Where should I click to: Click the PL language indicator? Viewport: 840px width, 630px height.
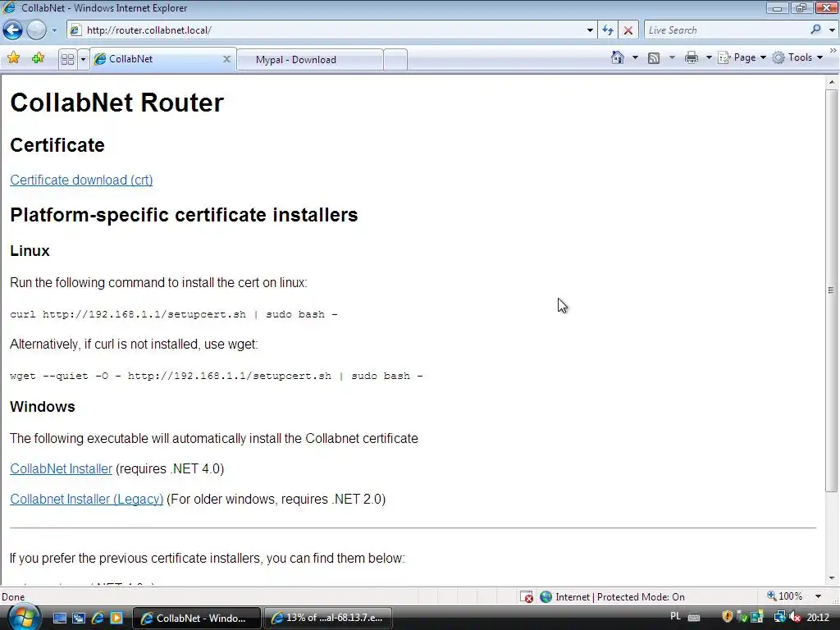(676, 617)
